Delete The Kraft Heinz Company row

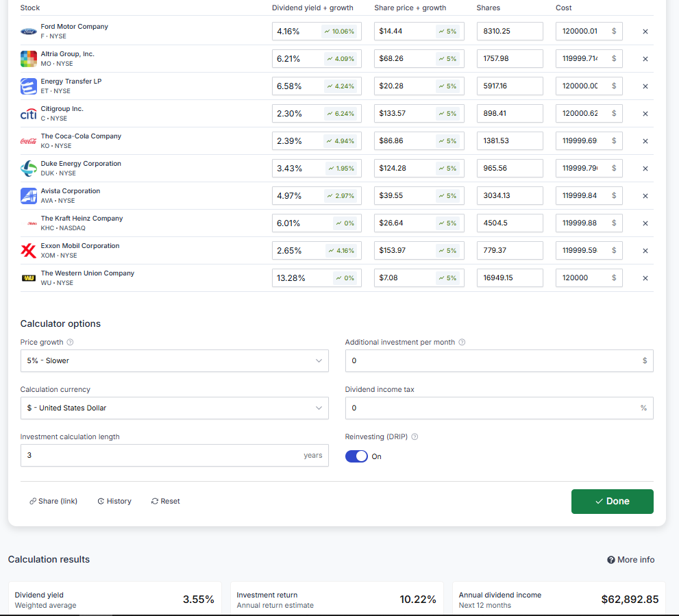click(645, 223)
